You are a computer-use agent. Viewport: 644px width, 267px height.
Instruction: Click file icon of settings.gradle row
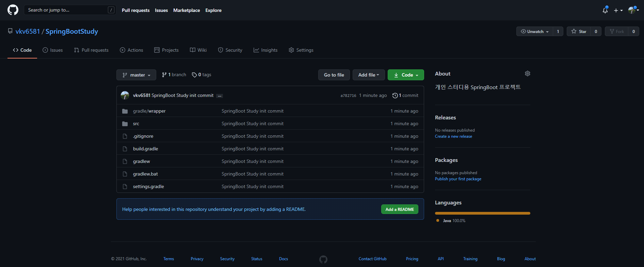(125, 187)
